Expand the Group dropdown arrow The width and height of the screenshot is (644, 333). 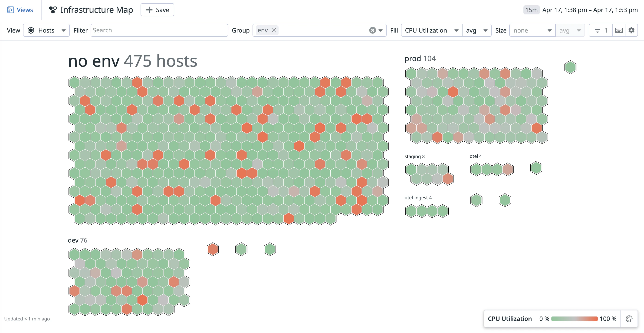(x=381, y=30)
